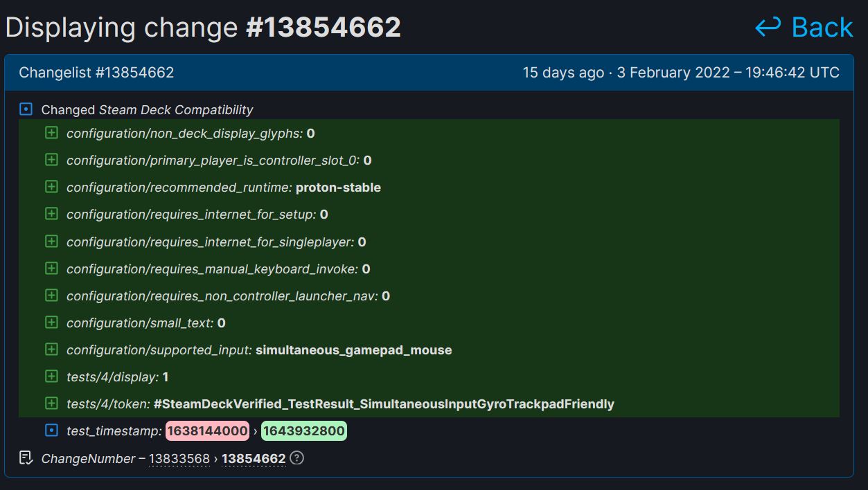Open Changelist #13854662 header link
This screenshot has height=490, width=868.
96,73
